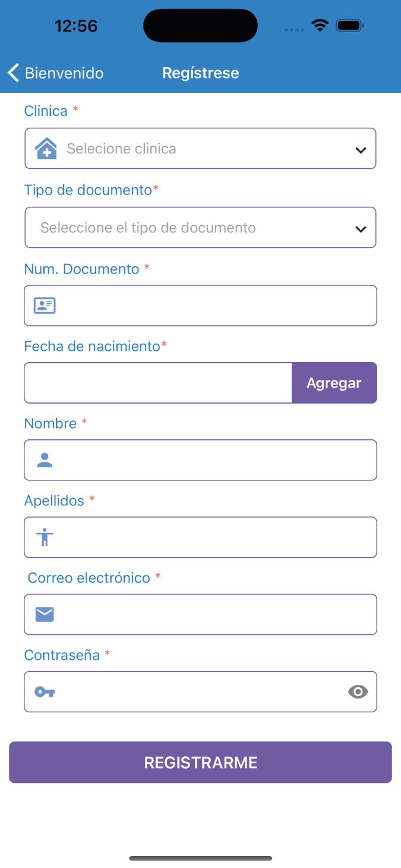Click the clinic house icon
The image size is (401, 868).
click(46, 149)
